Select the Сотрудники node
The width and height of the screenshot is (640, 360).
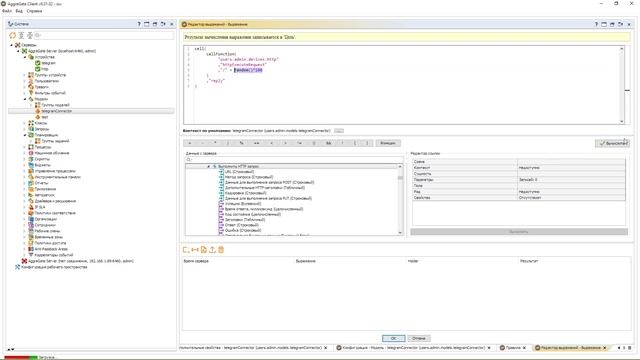pyautogui.click(x=45, y=225)
